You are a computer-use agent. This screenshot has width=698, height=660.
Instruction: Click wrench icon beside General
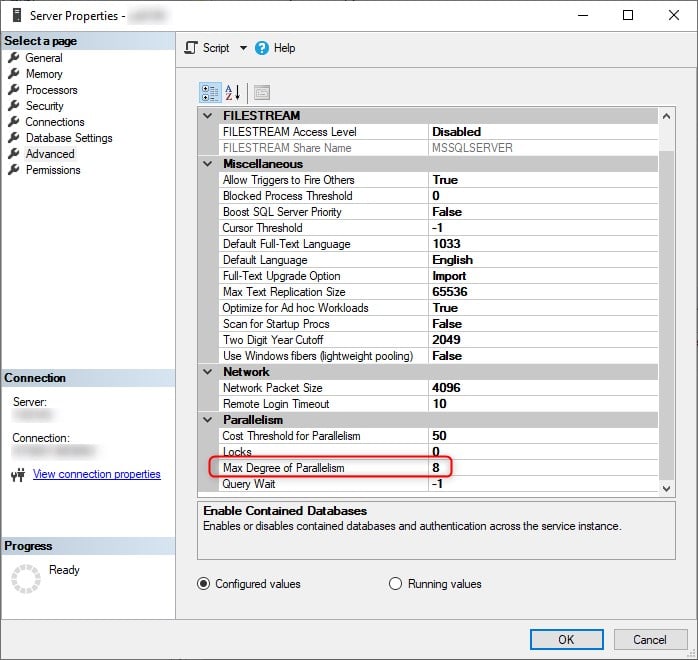pyautogui.click(x=14, y=57)
